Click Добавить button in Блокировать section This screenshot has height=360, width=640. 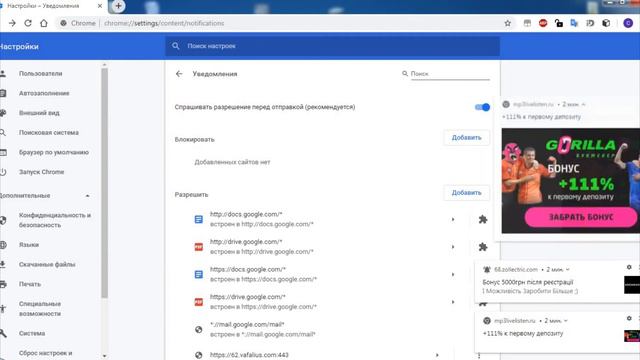click(x=466, y=138)
